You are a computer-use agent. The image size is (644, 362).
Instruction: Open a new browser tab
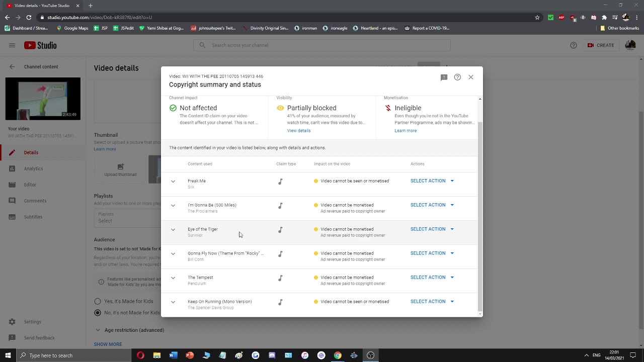click(x=91, y=6)
